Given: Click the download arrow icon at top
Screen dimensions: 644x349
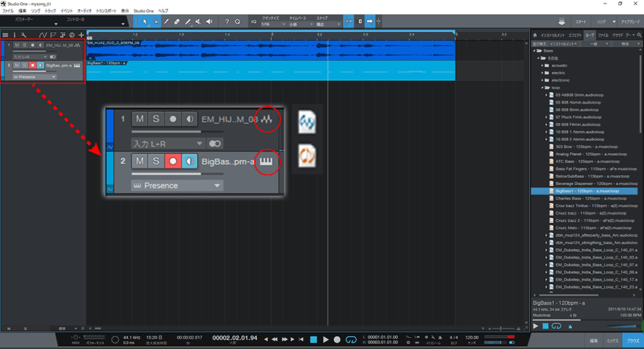Looking at the screenshot, I should [562, 21].
